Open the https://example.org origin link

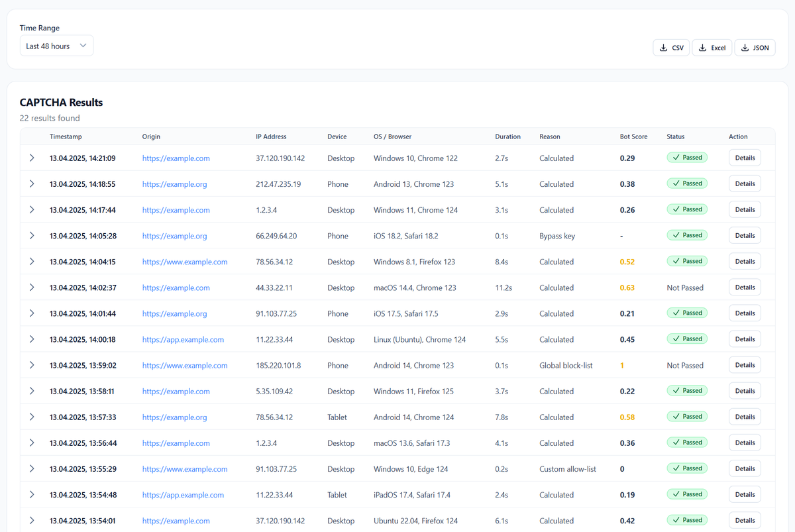coord(174,184)
